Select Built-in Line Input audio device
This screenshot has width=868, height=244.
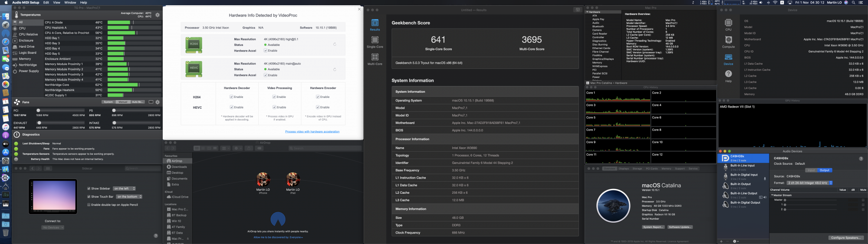[x=743, y=167]
